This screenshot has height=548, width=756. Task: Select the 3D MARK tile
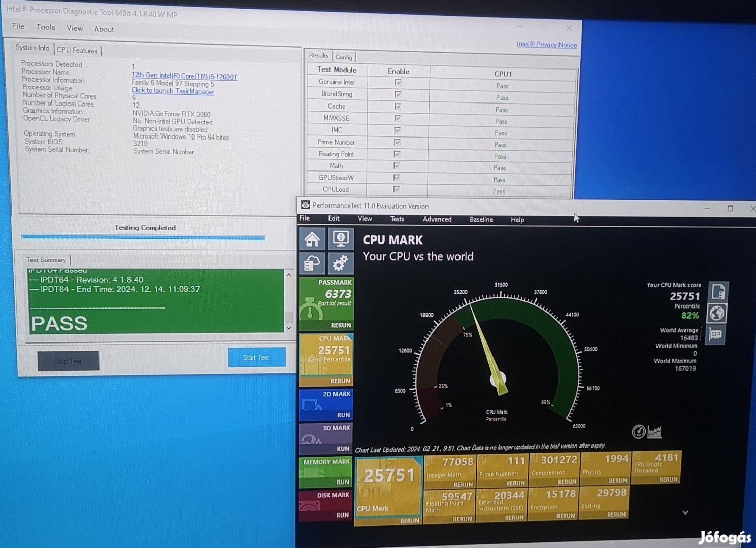325,438
